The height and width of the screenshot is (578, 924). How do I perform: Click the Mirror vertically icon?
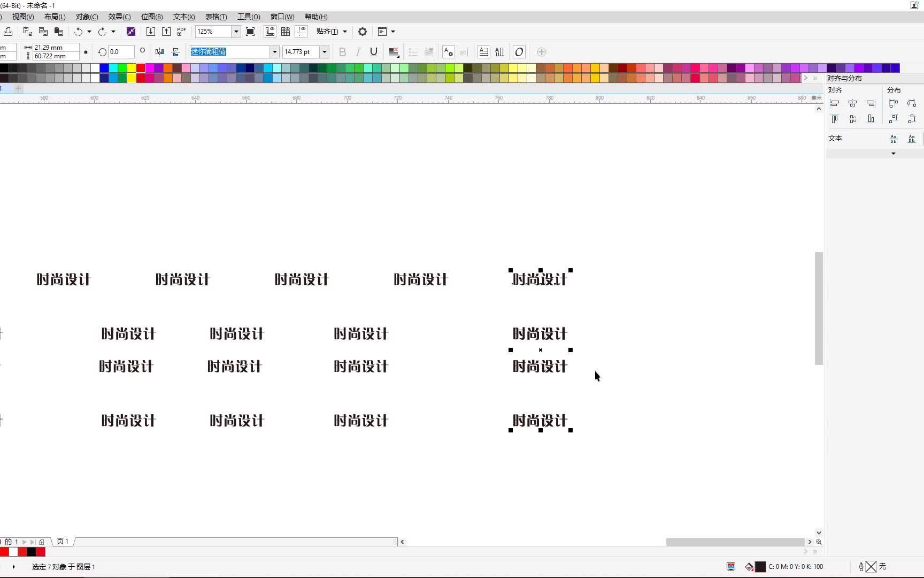pyautogui.click(x=175, y=52)
